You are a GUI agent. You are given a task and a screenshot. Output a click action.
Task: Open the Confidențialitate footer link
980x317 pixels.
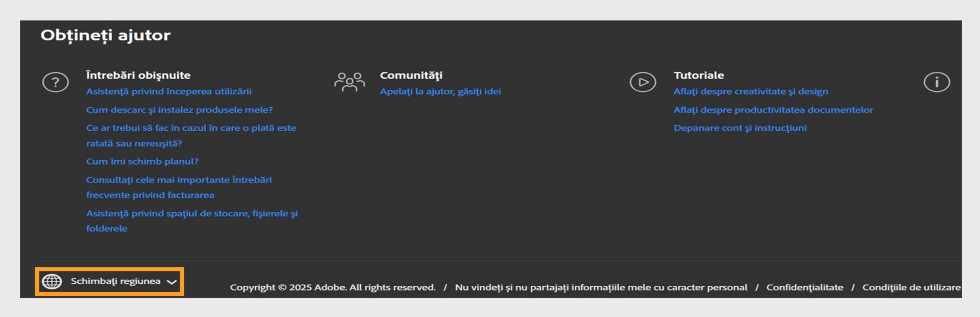coord(804,287)
